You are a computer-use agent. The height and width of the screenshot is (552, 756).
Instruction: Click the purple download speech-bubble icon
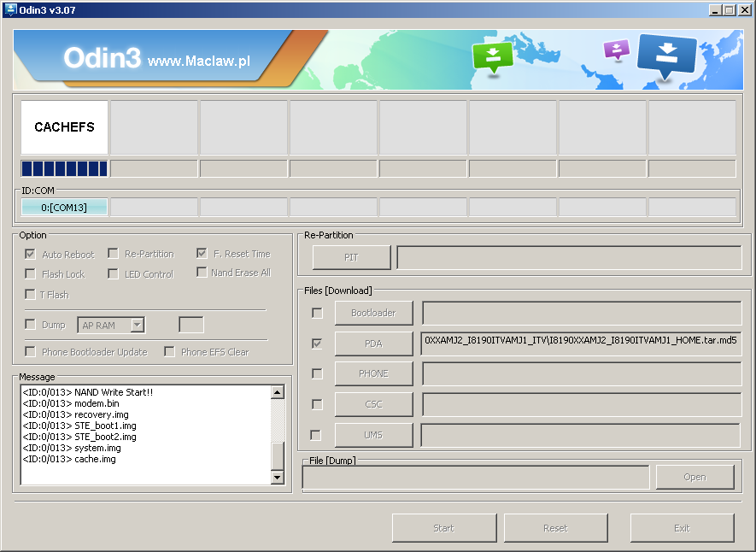[616, 50]
